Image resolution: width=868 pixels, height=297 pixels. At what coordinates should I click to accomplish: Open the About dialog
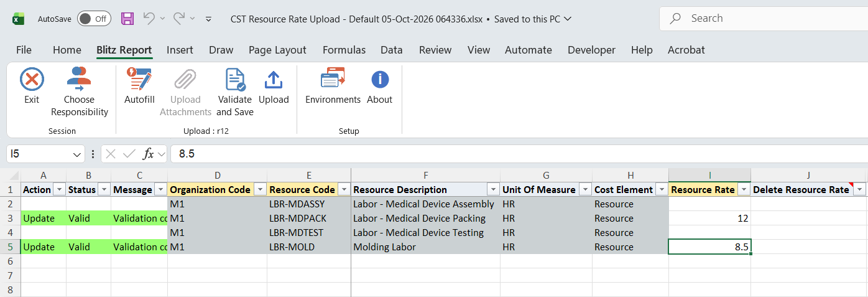(x=379, y=87)
